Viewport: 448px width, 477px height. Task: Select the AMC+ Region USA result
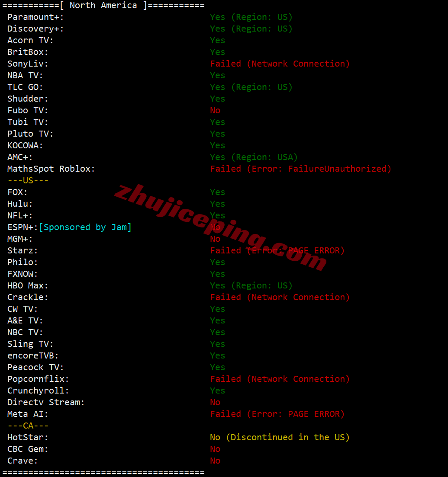(x=254, y=157)
